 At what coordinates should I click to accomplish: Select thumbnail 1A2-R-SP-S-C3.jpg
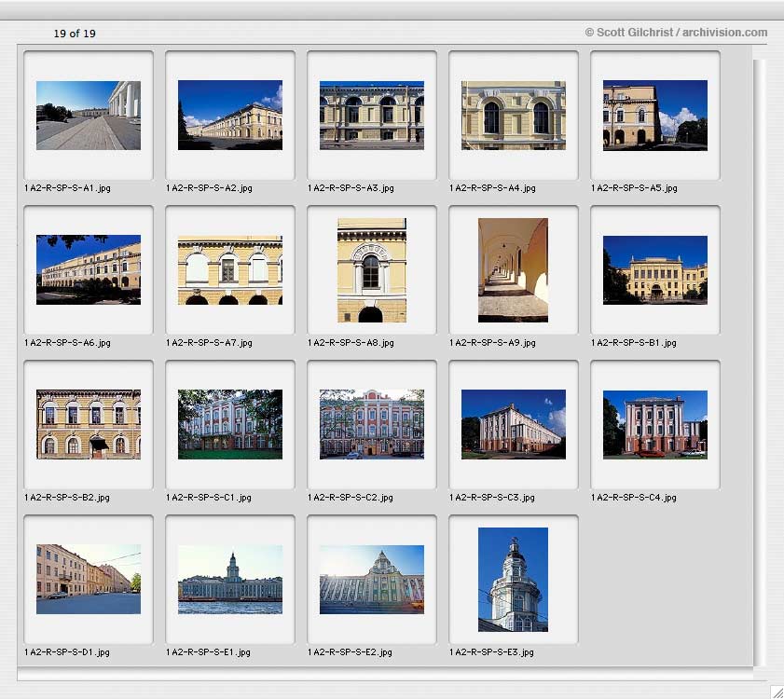click(514, 424)
